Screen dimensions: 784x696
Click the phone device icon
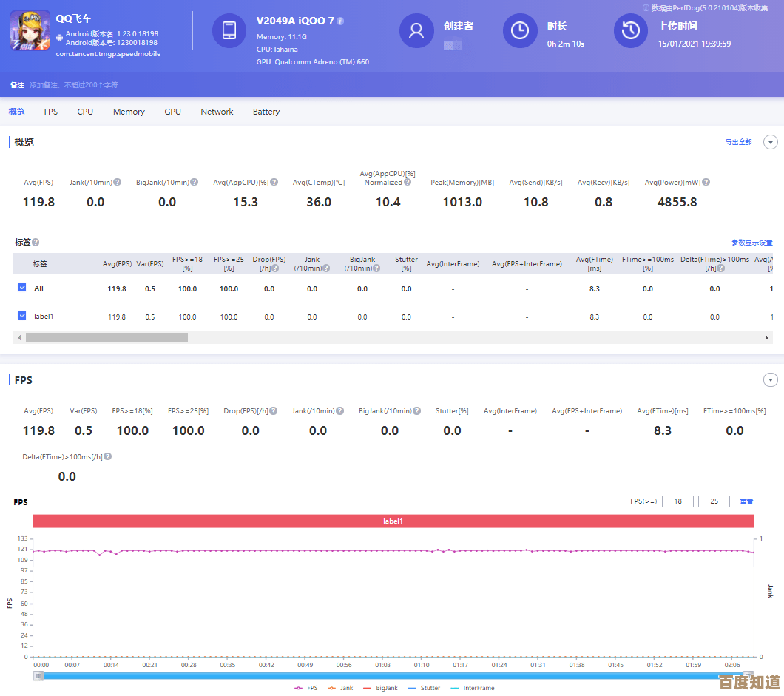coord(229,30)
